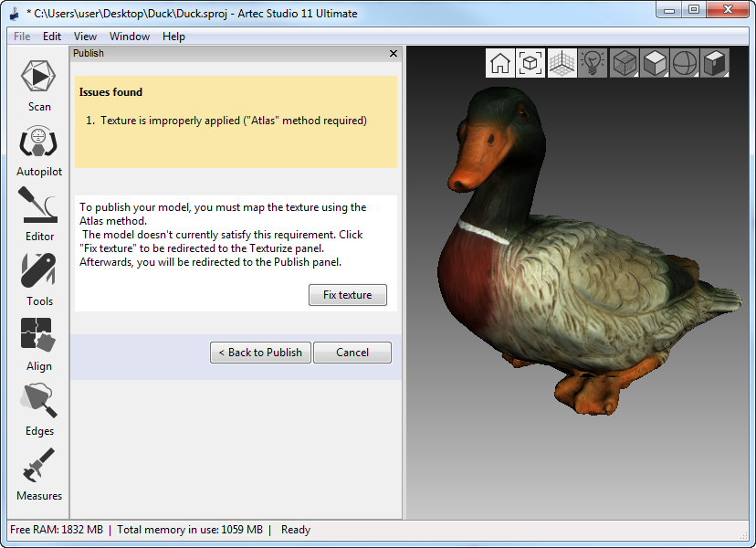Open the Edit menu

tap(52, 37)
